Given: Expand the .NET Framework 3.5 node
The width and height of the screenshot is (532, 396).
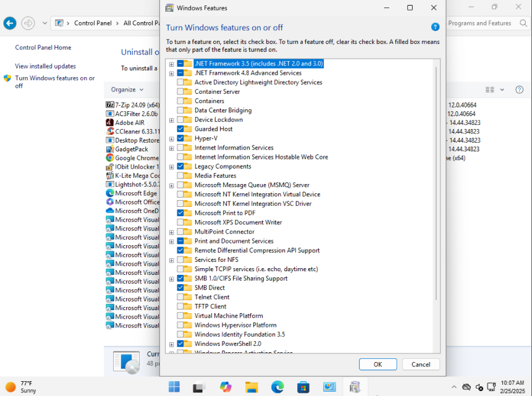Looking at the screenshot, I should point(172,64).
